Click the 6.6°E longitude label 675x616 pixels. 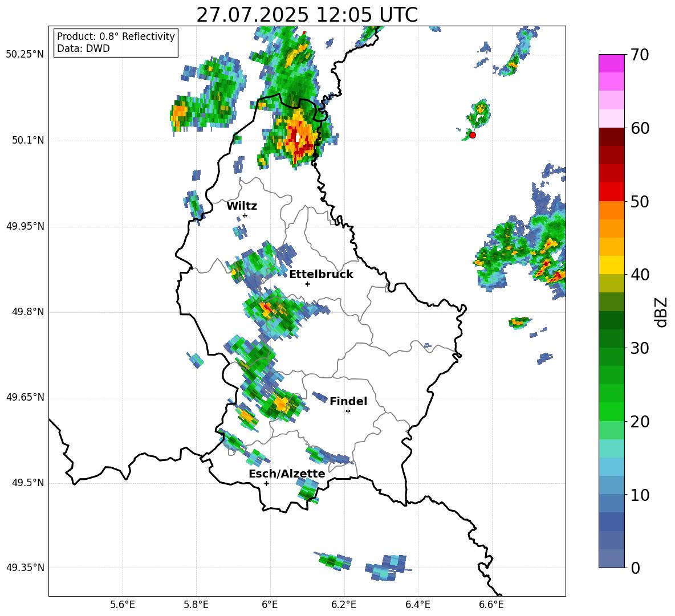click(491, 605)
